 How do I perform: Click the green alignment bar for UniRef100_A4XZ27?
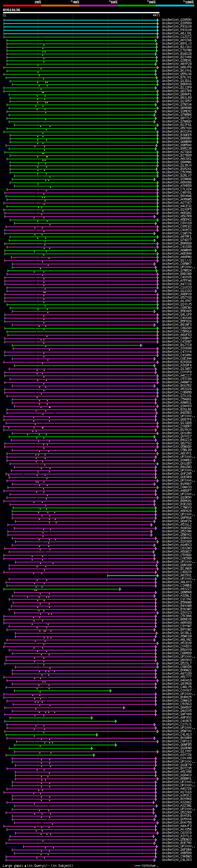tap(62, 589)
